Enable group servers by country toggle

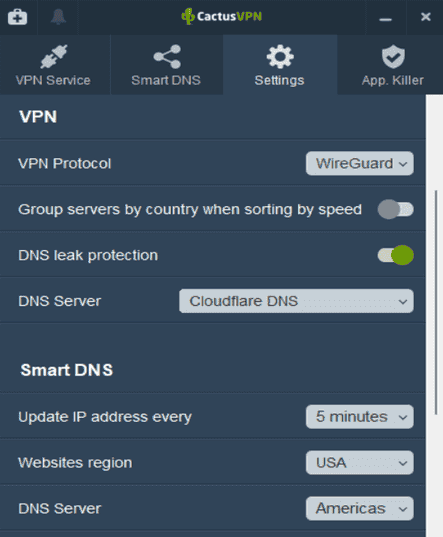pyautogui.click(x=395, y=209)
